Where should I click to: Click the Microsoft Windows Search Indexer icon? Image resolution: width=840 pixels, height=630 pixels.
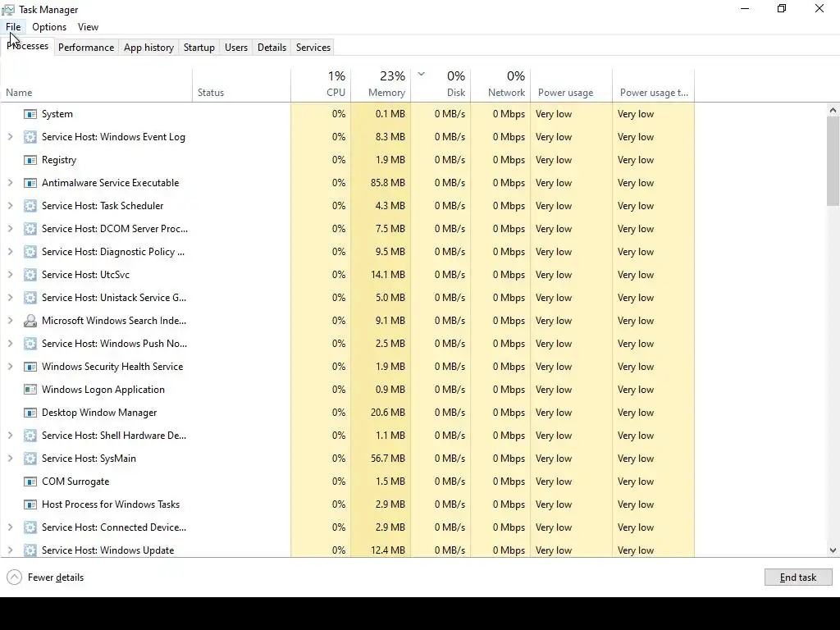30,321
